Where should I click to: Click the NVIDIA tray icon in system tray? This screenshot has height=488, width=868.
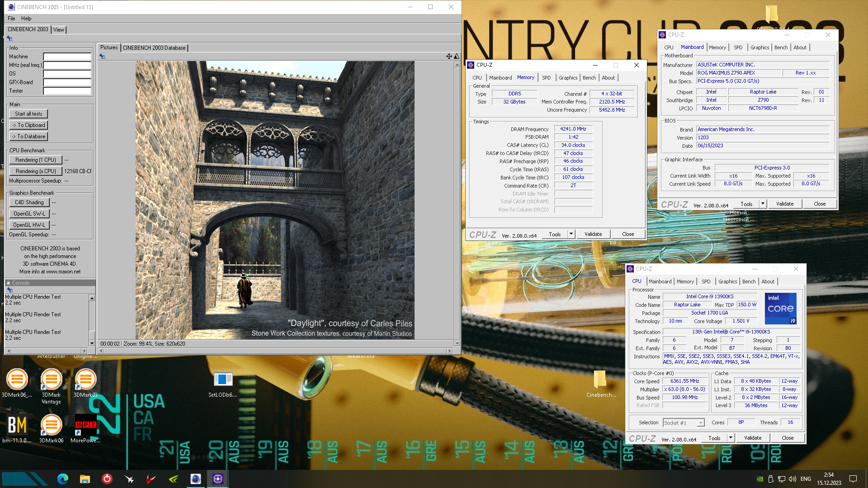(760, 479)
